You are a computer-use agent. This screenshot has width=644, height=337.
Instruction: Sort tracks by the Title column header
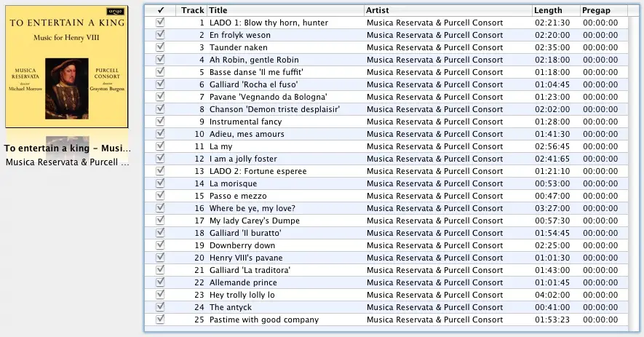(286, 10)
